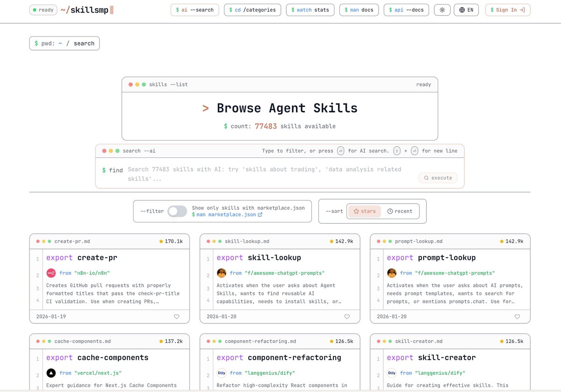Screen dimensions: 561x392
Task: Click "langgenius/dify" on component-refactoring card
Action: pyautogui.click(x=269, y=373)
